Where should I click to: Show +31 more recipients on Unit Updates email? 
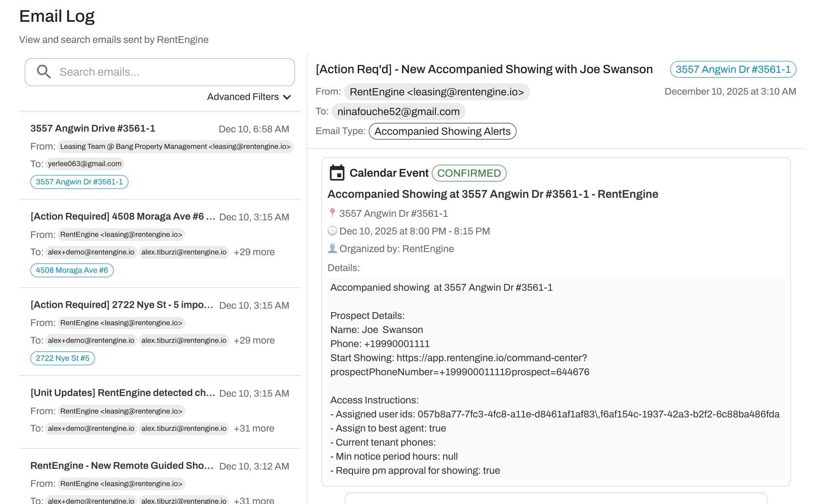point(253,428)
